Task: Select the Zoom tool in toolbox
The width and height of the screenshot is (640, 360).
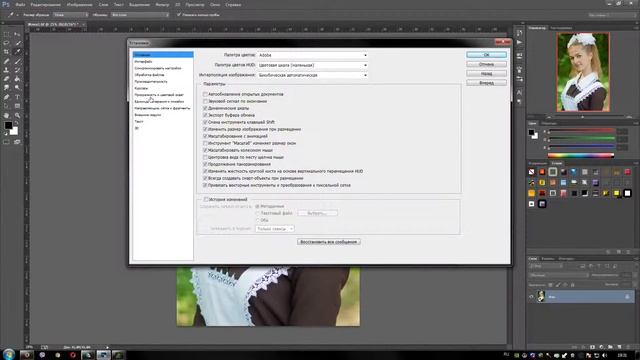Action: click(x=17, y=116)
